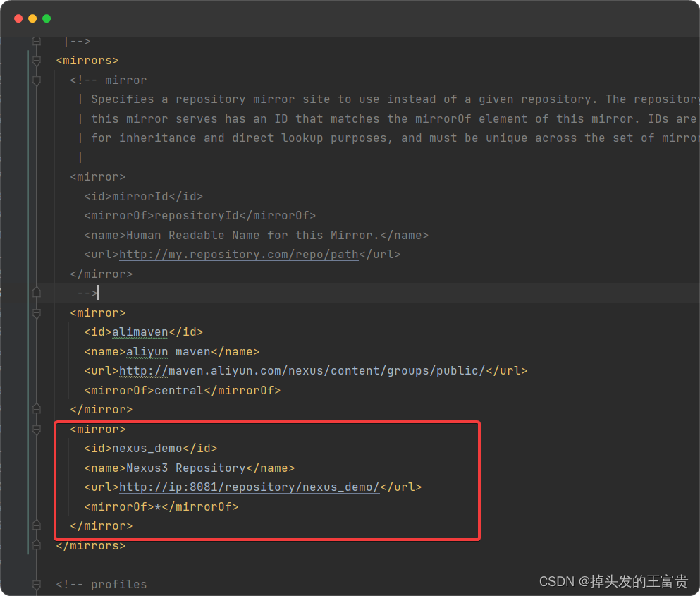Screen dimensions: 700x596
Task: Collapse the '<!-- profiles' comment fold marker
Action: point(37,585)
